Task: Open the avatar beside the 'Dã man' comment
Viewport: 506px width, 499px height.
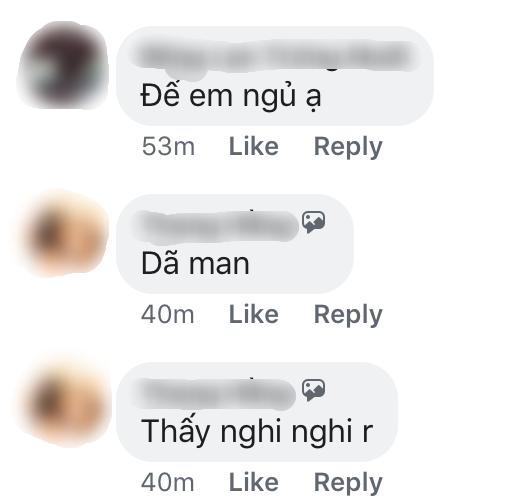Action: (x=65, y=233)
